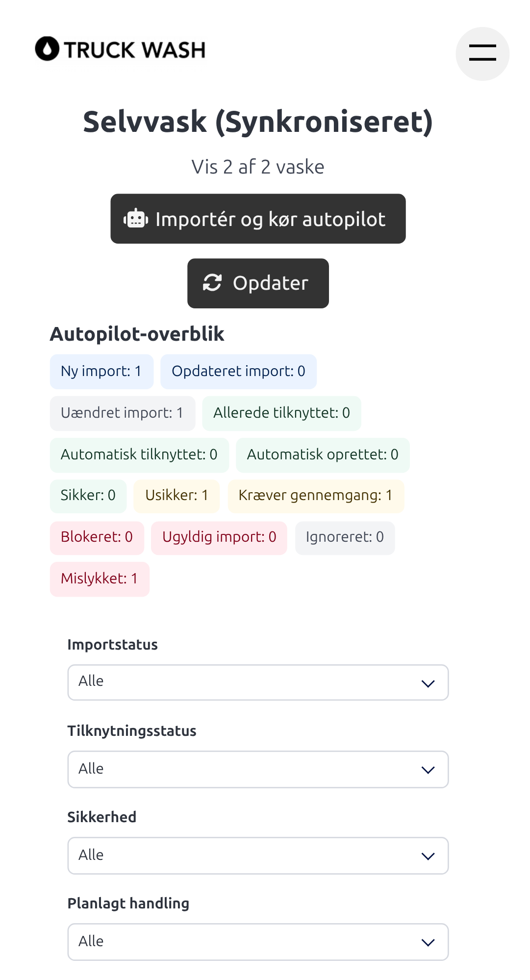Expand the Tilknytningsstatus dropdown
This screenshot has height=980, width=530.
(258, 769)
